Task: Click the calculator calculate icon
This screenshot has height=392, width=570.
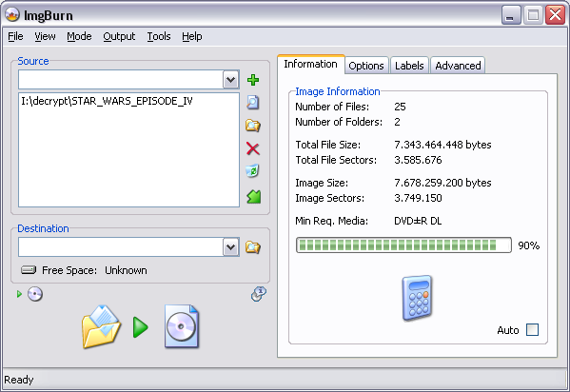Action: click(417, 298)
